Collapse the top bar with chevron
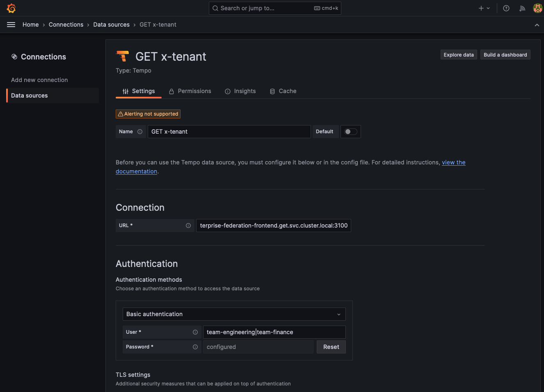 (537, 25)
